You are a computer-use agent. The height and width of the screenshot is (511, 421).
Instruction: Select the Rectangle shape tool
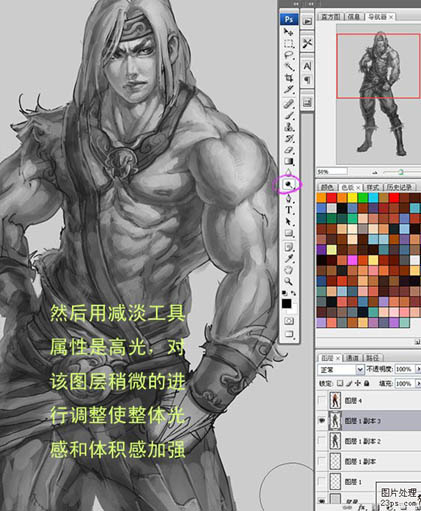coord(289,233)
